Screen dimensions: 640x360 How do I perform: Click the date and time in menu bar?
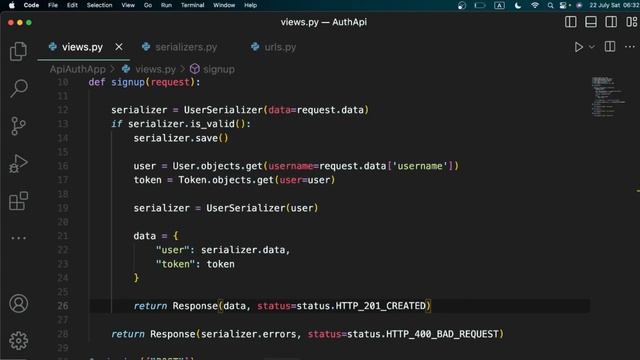(614, 5)
